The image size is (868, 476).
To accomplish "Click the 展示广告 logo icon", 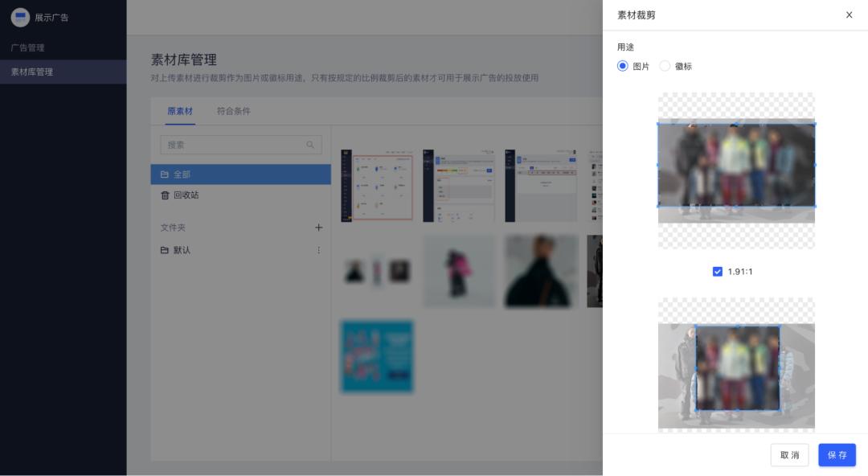I will pos(21,17).
